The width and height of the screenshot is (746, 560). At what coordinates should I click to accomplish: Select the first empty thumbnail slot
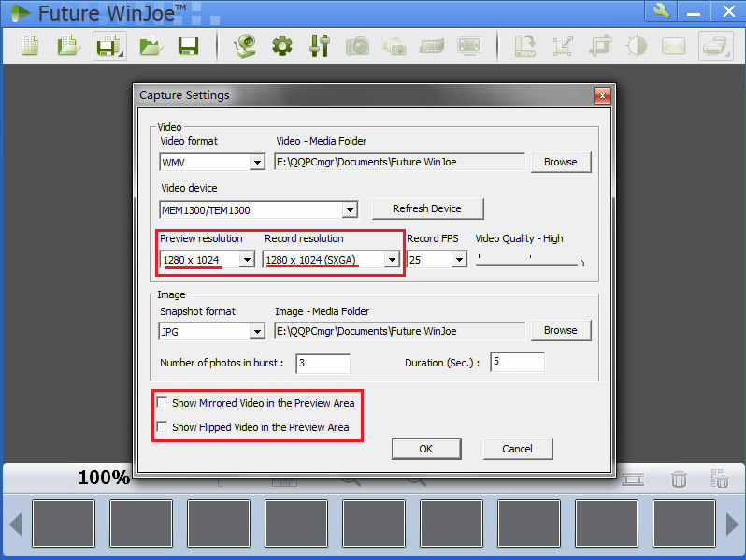(64, 524)
